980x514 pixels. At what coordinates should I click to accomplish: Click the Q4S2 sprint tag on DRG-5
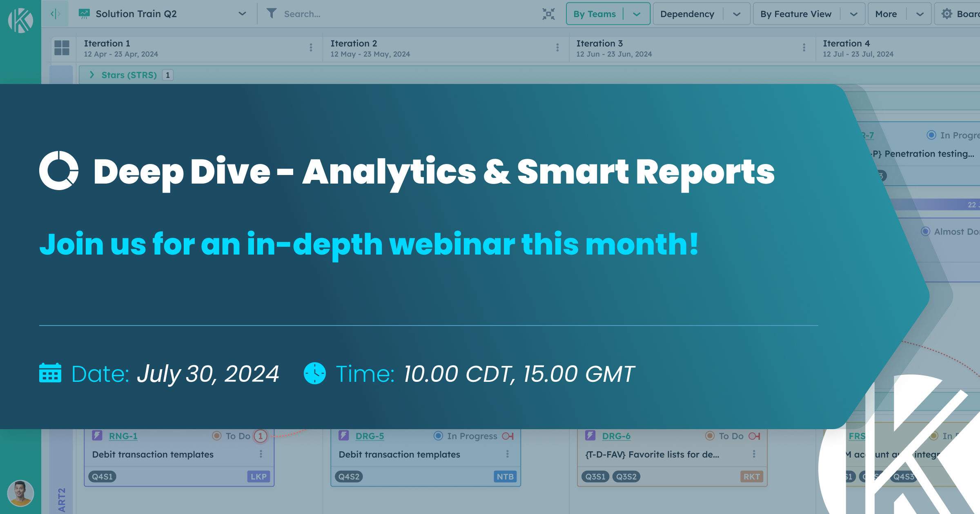point(349,476)
